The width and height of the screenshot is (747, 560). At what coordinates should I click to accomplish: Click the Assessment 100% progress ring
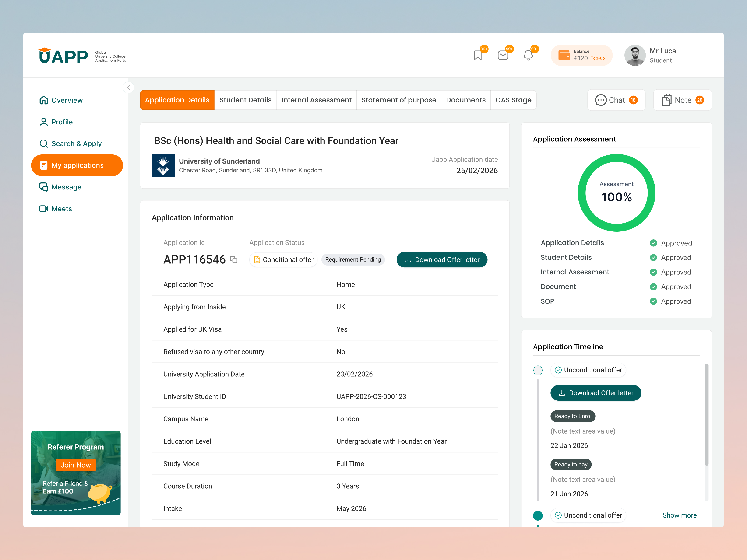[616, 193]
